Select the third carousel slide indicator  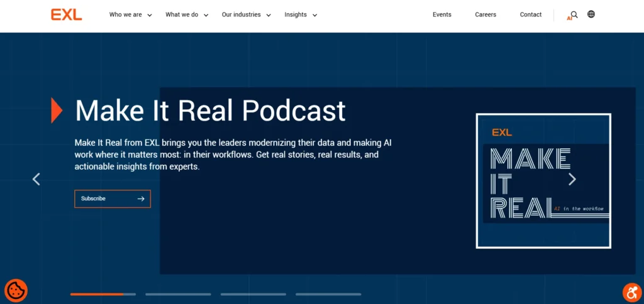[x=253, y=294]
